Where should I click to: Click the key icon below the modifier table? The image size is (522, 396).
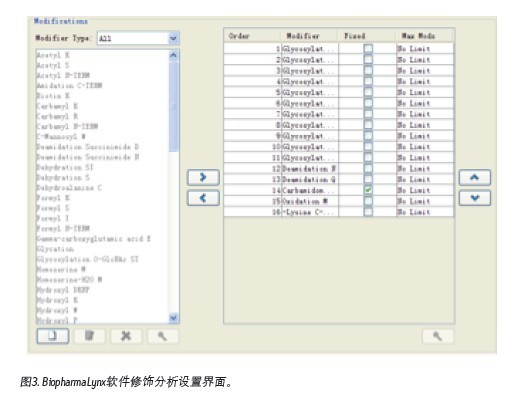[437, 336]
